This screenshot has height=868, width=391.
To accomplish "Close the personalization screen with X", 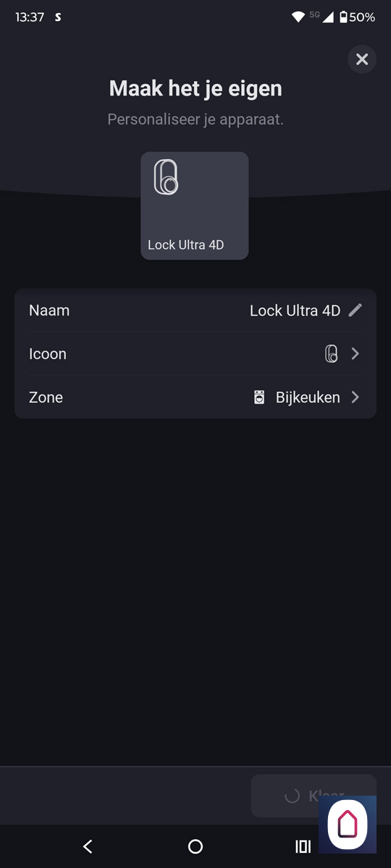I will [x=362, y=59].
